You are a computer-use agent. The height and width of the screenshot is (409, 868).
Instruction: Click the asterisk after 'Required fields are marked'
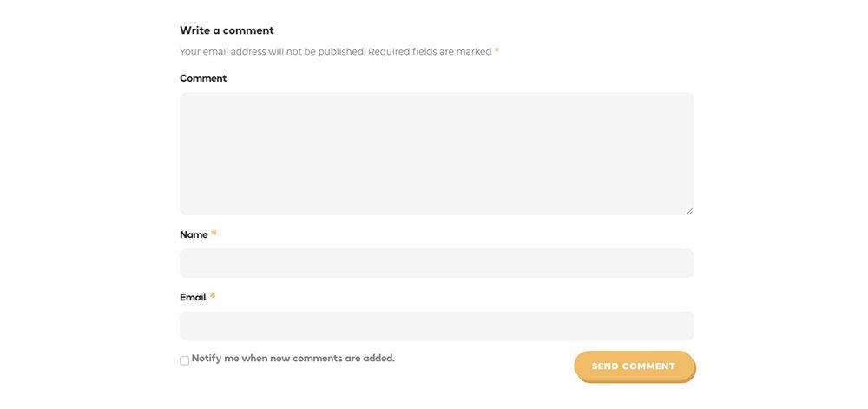(497, 51)
